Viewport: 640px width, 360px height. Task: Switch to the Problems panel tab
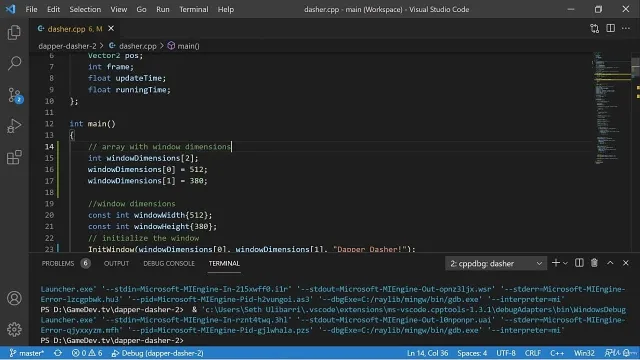pyautogui.click(x=58, y=263)
